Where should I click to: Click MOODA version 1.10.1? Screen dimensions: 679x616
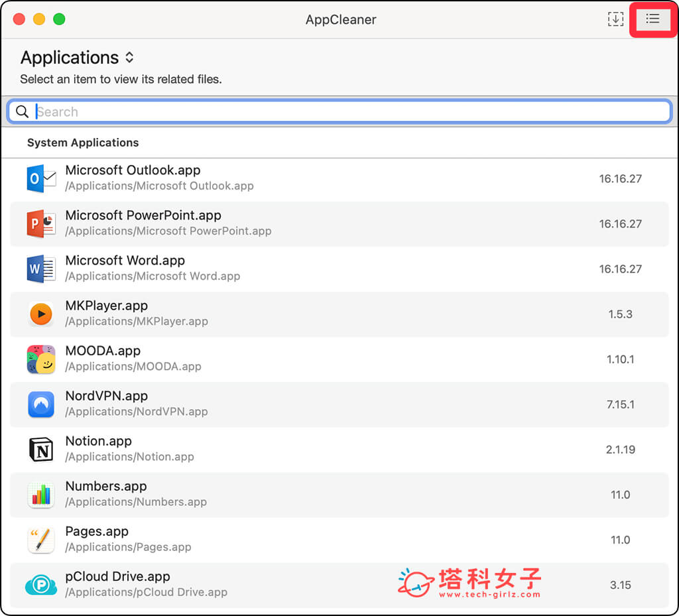coord(620,359)
